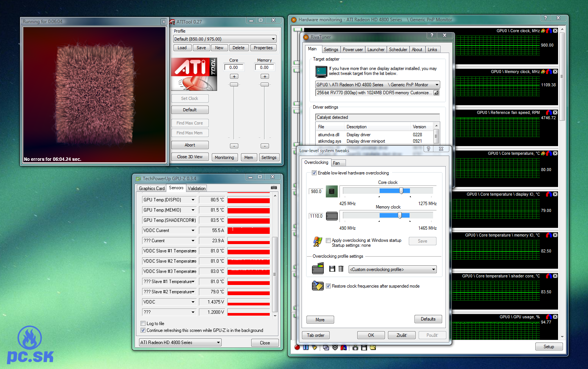Click the Customize icon next to adapter description
The height and width of the screenshot is (369, 588).
coord(436,93)
